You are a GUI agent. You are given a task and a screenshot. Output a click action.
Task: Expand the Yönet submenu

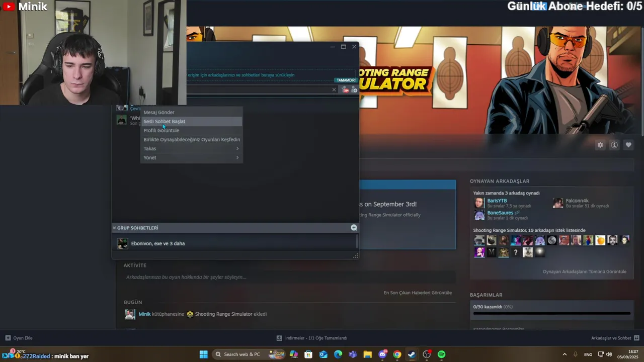pos(191,157)
